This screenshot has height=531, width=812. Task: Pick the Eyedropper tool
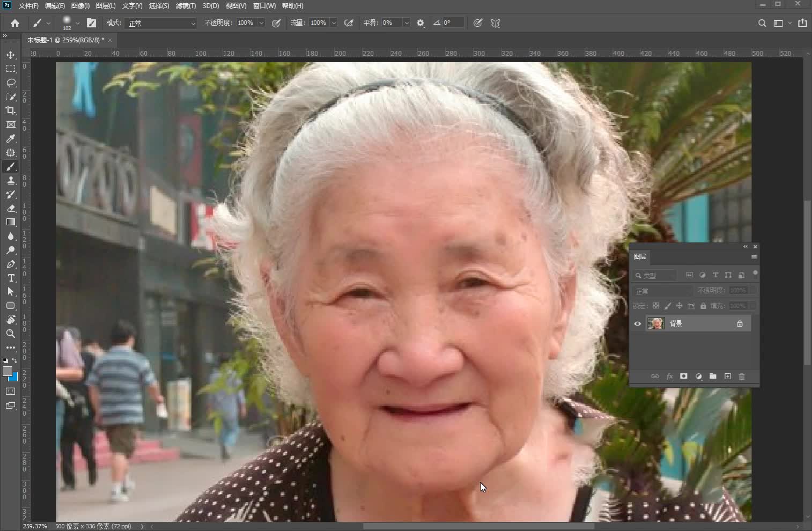[11, 139]
